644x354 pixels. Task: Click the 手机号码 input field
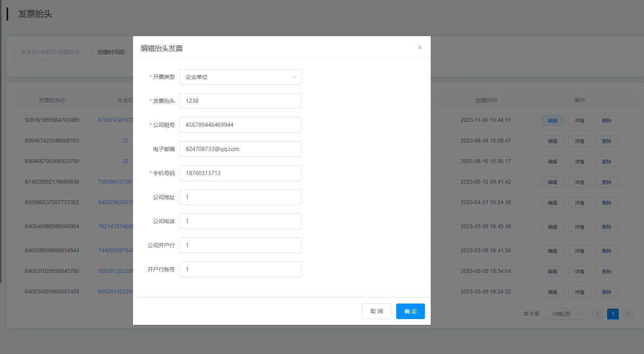click(x=240, y=173)
